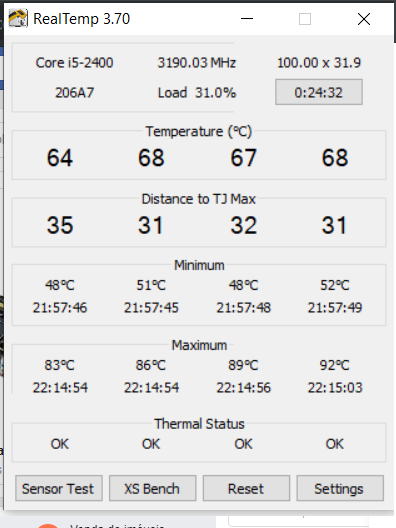
Task: Click the 0:24:32 timer button
Action: [319, 92]
